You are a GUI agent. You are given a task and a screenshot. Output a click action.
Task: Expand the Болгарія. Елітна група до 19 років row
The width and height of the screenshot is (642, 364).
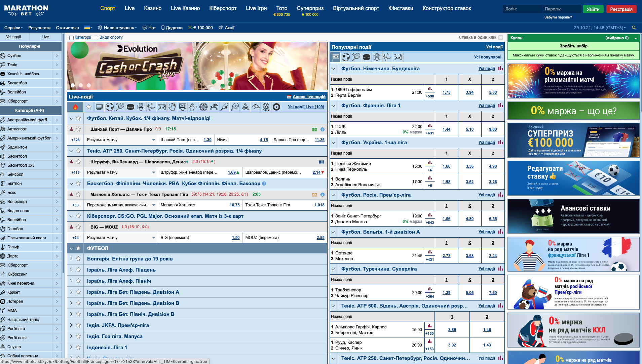click(x=71, y=259)
